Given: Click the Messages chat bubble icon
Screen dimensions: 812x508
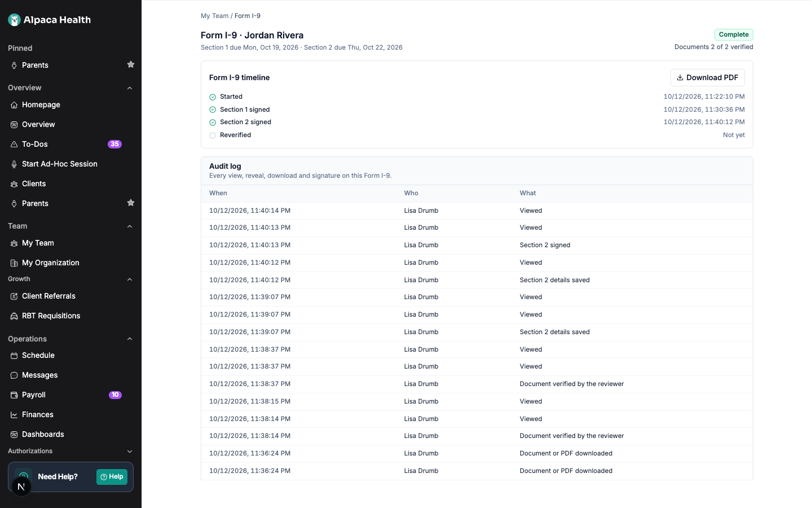Looking at the screenshot, I should [14, 375].
